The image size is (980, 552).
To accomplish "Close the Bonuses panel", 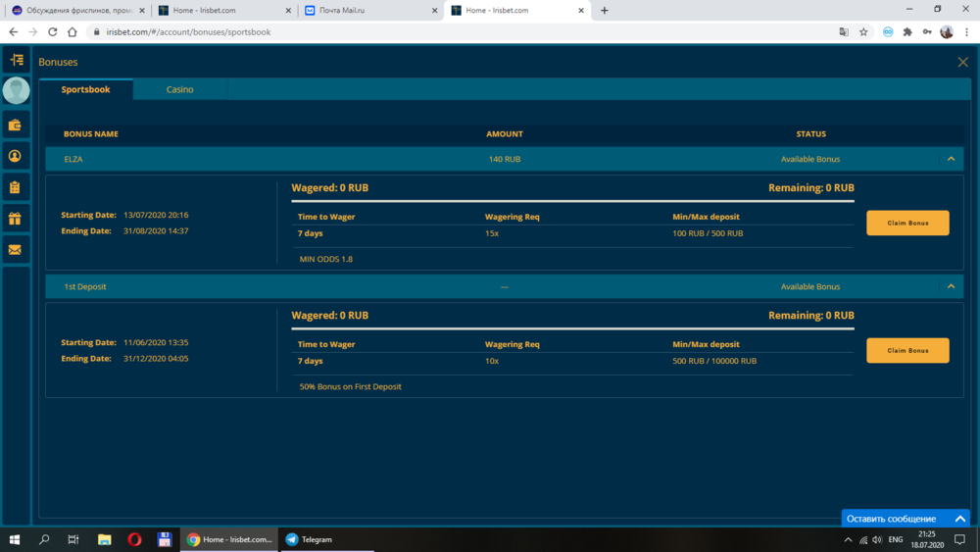I will pos(962,62).
